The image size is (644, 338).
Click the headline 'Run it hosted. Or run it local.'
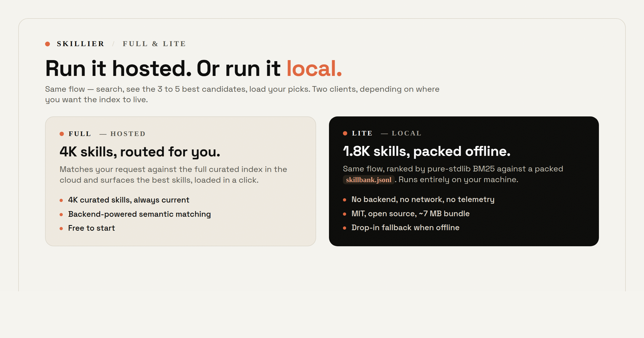(x=193, y=68)
